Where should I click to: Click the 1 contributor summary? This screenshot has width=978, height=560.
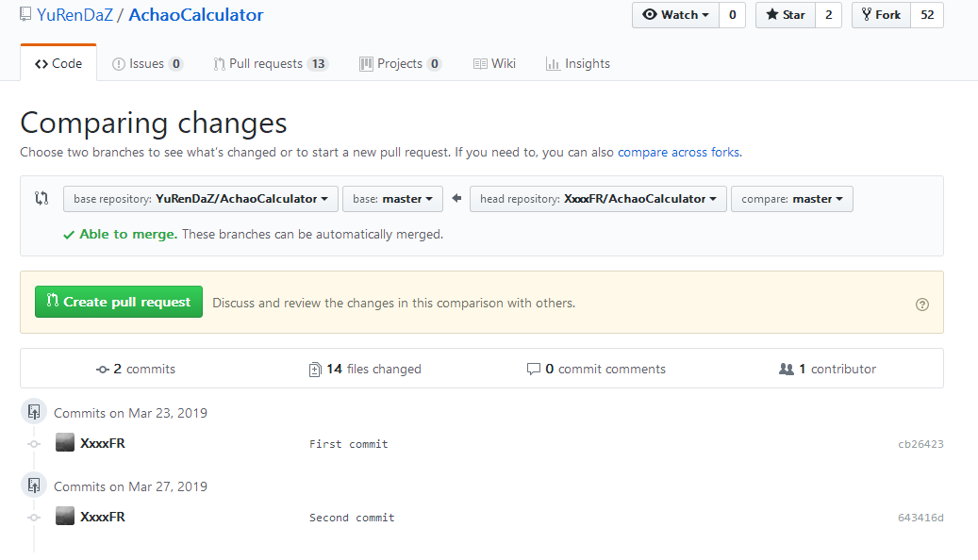[828, 370]
